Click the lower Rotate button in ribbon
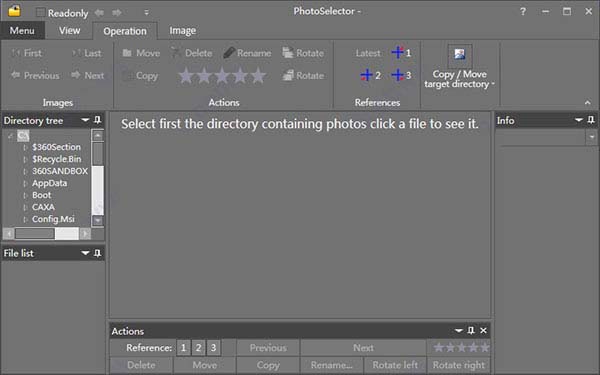 303,75
